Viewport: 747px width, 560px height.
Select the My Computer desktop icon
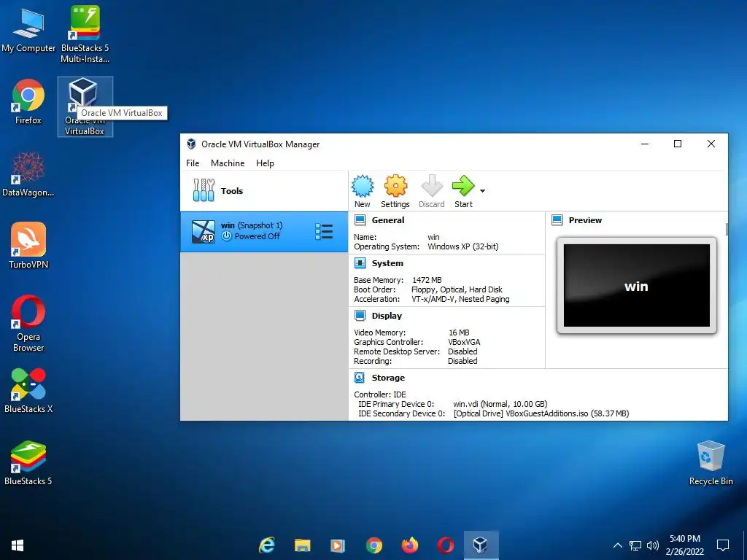coord(28,30)
